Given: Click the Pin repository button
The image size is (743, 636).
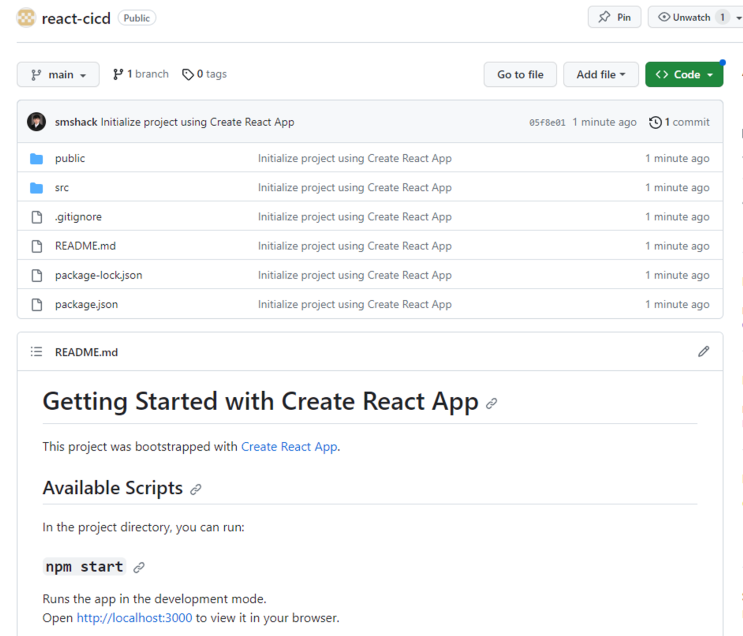Looking at the screenshot, I should click(614, 18).
